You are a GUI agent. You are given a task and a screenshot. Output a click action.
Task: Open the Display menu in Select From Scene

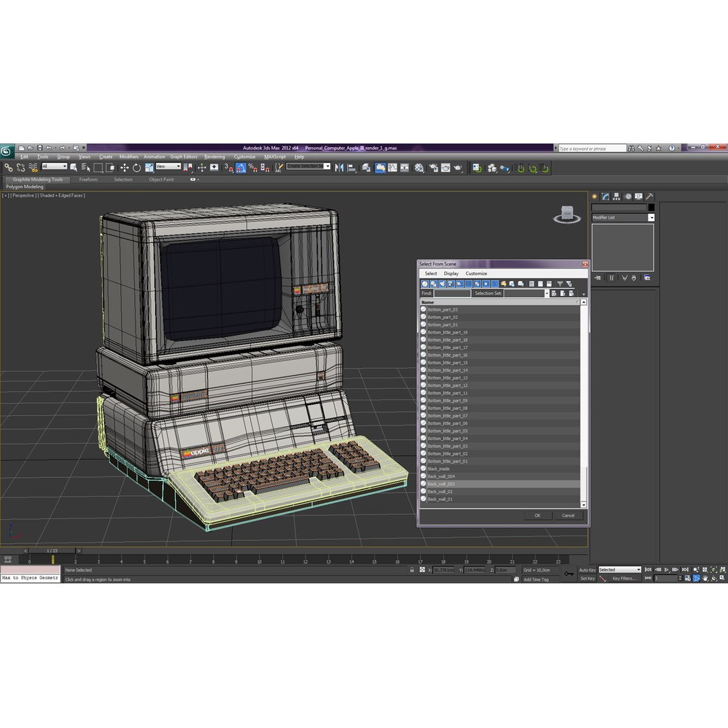pos(451,274)
